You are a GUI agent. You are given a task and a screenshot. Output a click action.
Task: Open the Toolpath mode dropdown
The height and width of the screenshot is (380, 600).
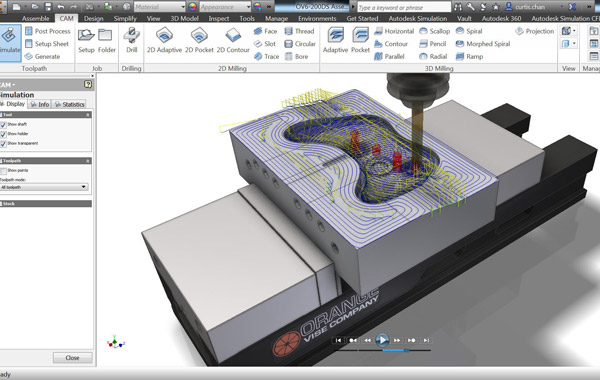[44, 187]
